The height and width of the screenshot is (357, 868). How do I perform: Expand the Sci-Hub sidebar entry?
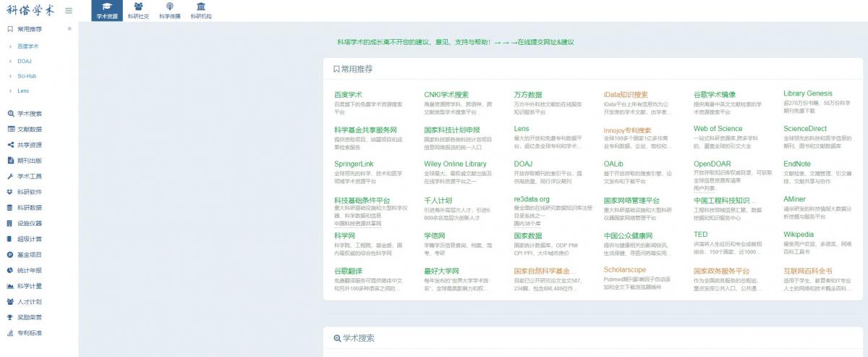[x=10, y=76]
